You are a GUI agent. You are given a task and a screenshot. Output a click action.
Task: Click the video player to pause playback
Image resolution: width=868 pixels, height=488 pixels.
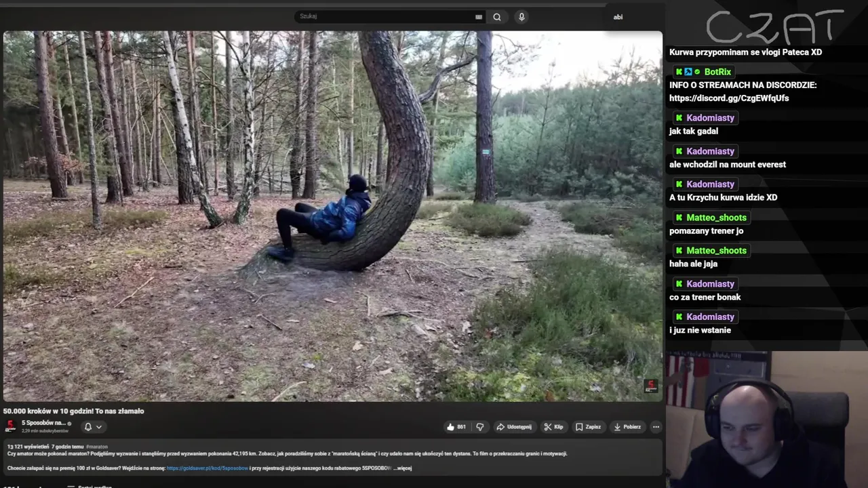click(x=332, y=216)
